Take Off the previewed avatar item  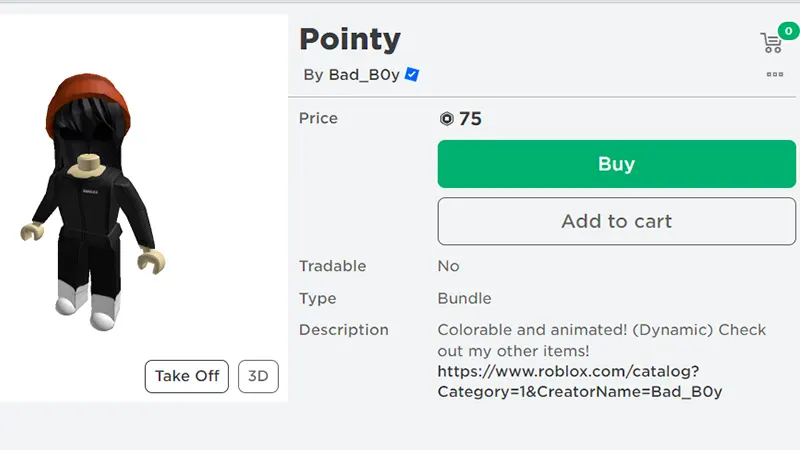187,377
